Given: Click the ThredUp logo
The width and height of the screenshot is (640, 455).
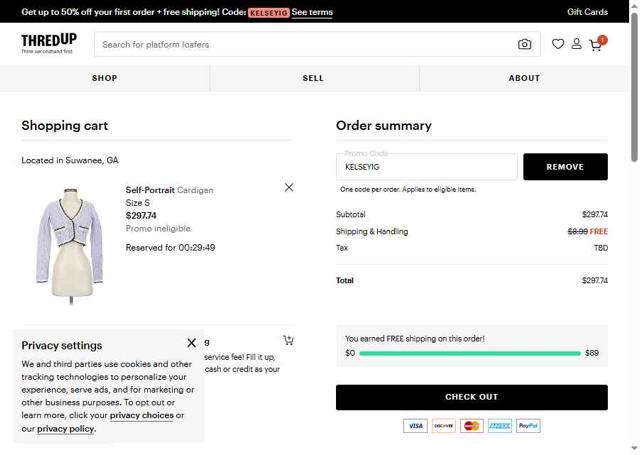Looking at the screenshot, I should coord(48,43).
